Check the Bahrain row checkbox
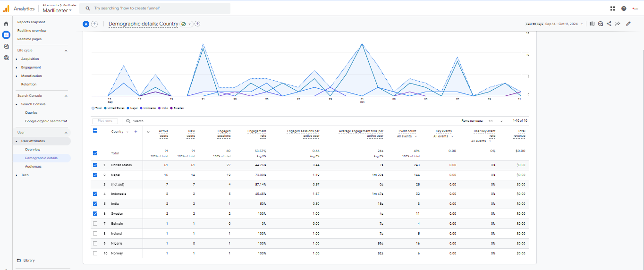Image resolution: width=644 pixels, height=270 pixels. point(95,223)
